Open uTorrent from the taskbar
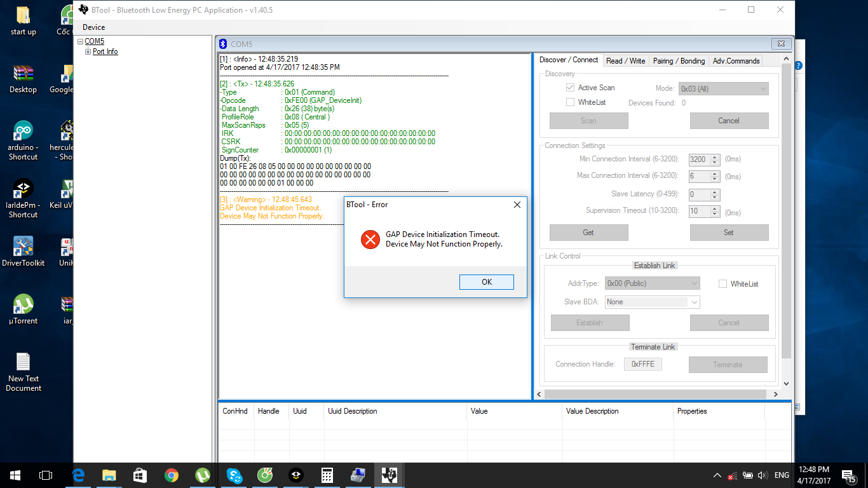The height and width of the screenshot is (488, 868). 203,475
